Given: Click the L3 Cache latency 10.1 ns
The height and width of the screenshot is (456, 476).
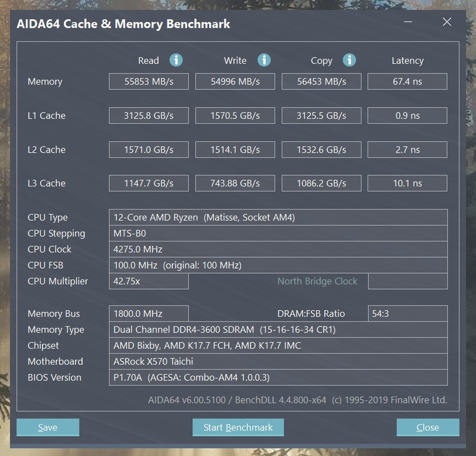Looking at the screenshot, I should pyautogui.click(x=408, y=183).
